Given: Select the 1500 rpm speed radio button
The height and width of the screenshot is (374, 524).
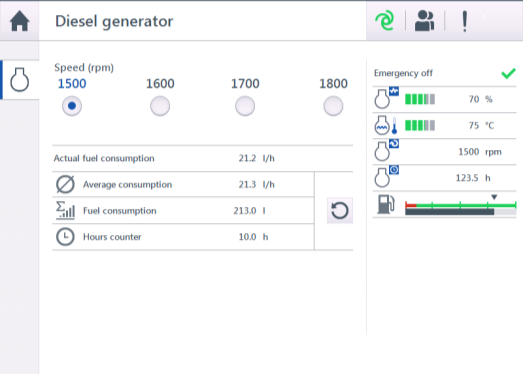Looking at the screenshot, I should 72,106.
